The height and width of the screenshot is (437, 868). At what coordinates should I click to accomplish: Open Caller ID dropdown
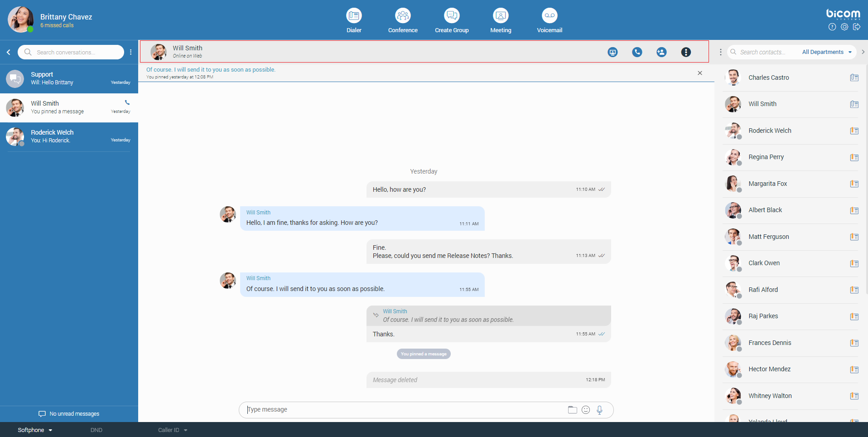[173, 430]
